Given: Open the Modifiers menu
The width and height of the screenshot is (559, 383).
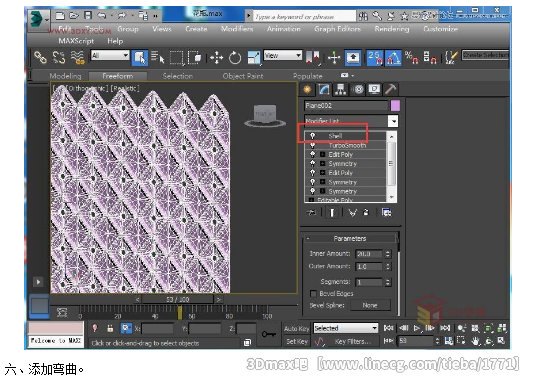Looking at the screenshot, I should tap(237, 29).
